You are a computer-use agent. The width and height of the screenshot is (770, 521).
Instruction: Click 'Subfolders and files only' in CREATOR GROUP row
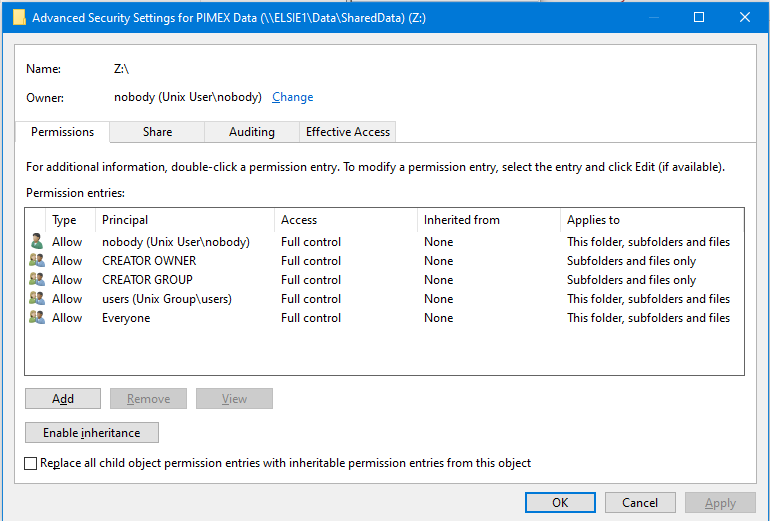[x=632, y=280]
